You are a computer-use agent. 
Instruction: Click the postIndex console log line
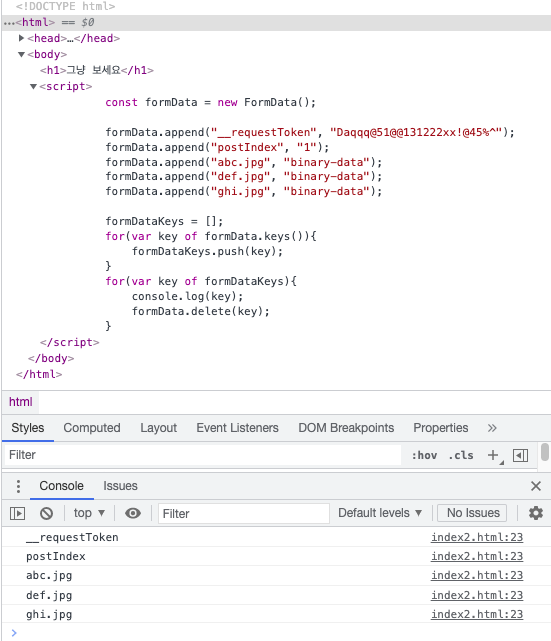point(56,556)
